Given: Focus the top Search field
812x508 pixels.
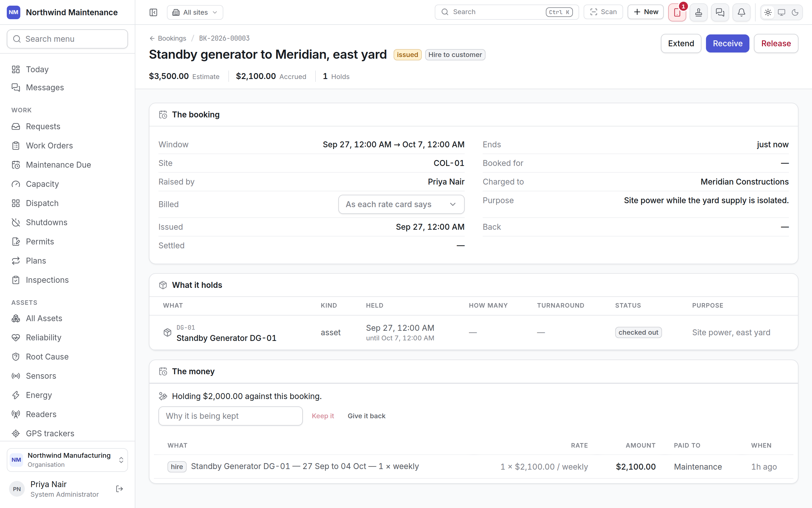Looking at the screenshot, I should 507,12.
